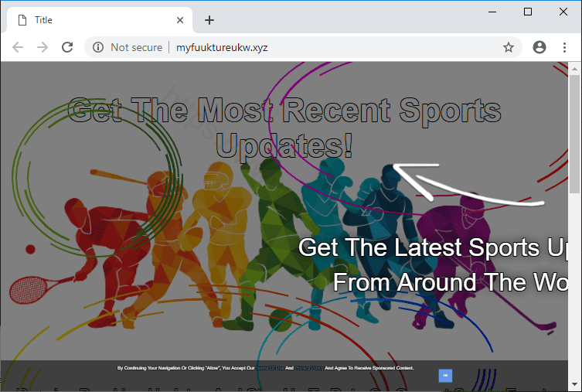
Task: Click the white arrow graphic on page
Action: 464,186
